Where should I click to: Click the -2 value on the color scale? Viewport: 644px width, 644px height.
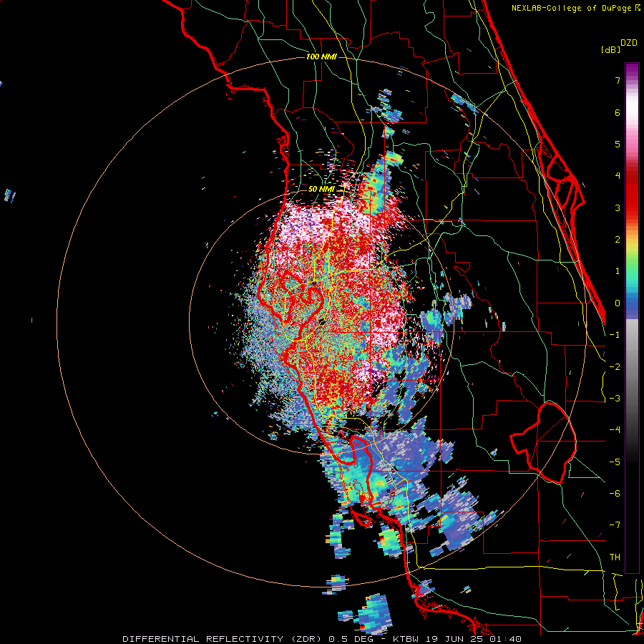615,367
